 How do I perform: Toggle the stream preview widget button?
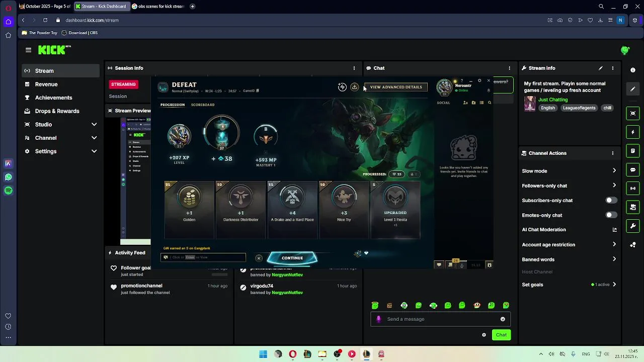click(633, 113)
